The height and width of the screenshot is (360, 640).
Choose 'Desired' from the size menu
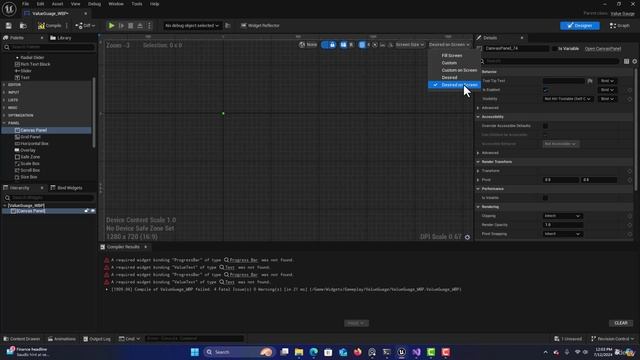(x=449, y=78)
